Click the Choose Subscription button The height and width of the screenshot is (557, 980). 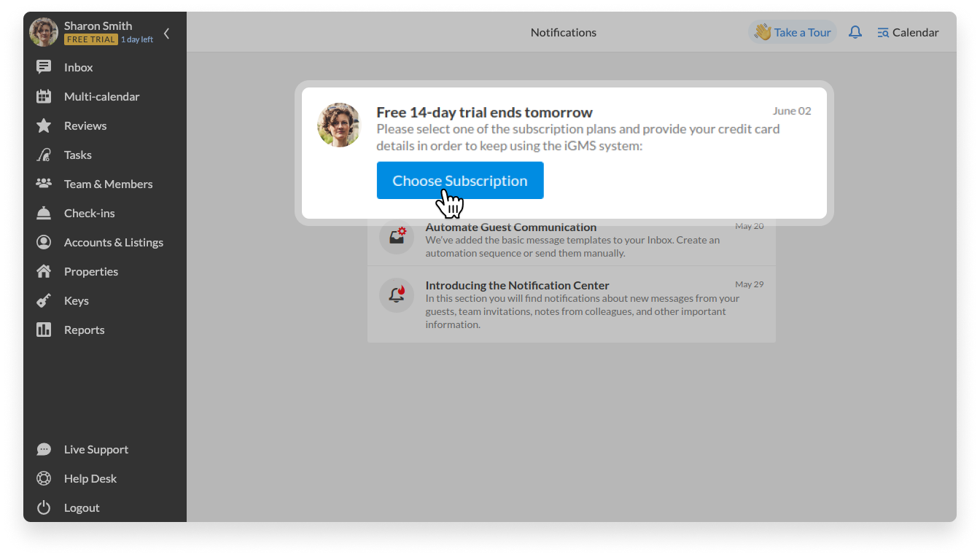pos(460,180)
